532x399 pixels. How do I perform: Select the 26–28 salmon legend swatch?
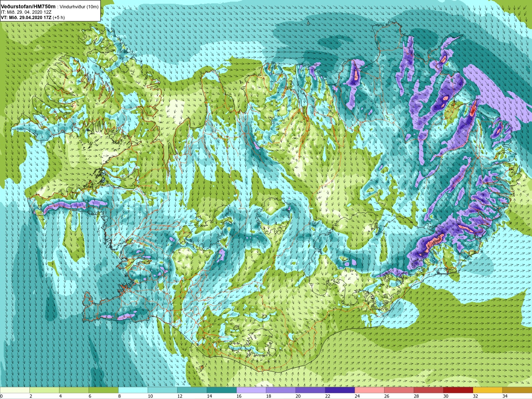399,390
